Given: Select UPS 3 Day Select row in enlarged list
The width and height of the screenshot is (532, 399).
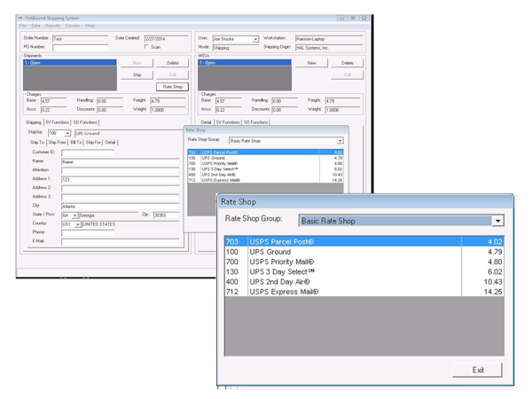Looking at the screenshot, I should coord(364,272).
